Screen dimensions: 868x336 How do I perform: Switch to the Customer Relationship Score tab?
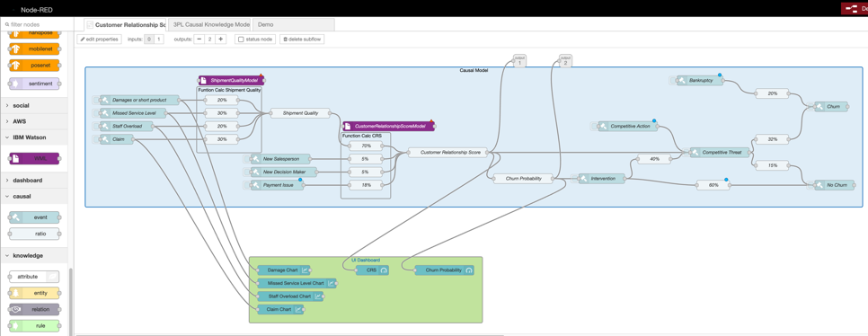point(126,25)
